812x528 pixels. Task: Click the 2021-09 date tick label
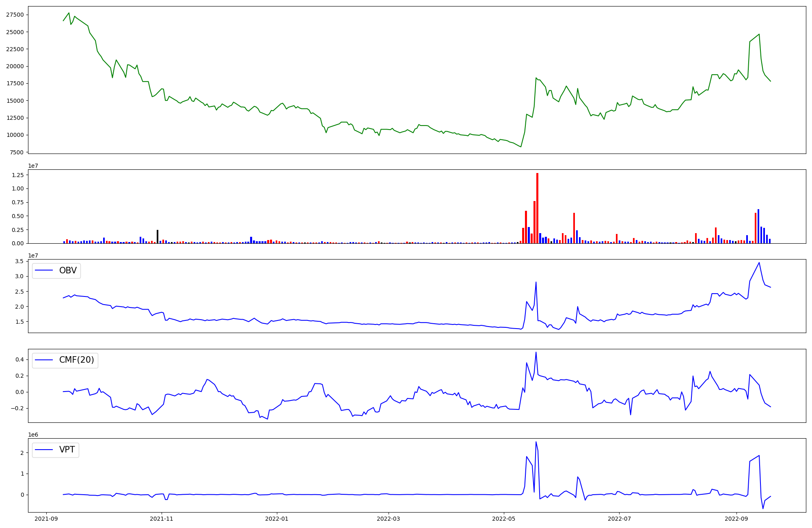tap(46, 519)
